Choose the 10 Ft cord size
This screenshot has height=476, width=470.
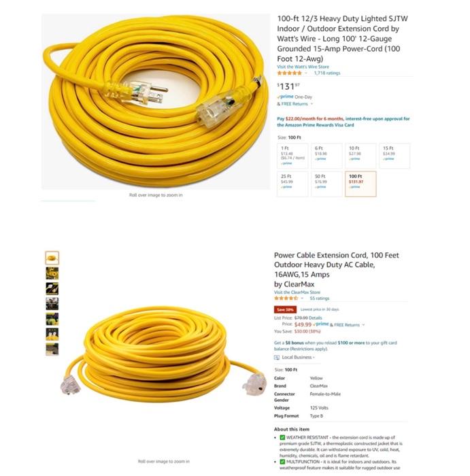360,156
